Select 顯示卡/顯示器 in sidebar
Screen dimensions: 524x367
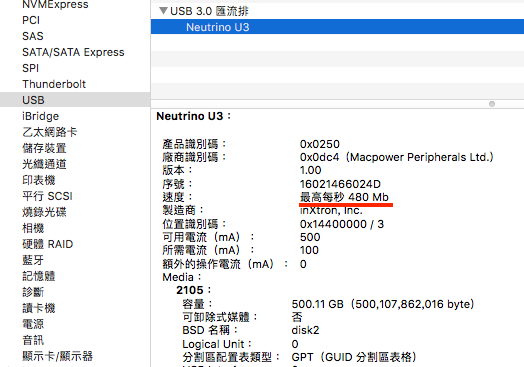pyautogui.click(x=57, y=356)
